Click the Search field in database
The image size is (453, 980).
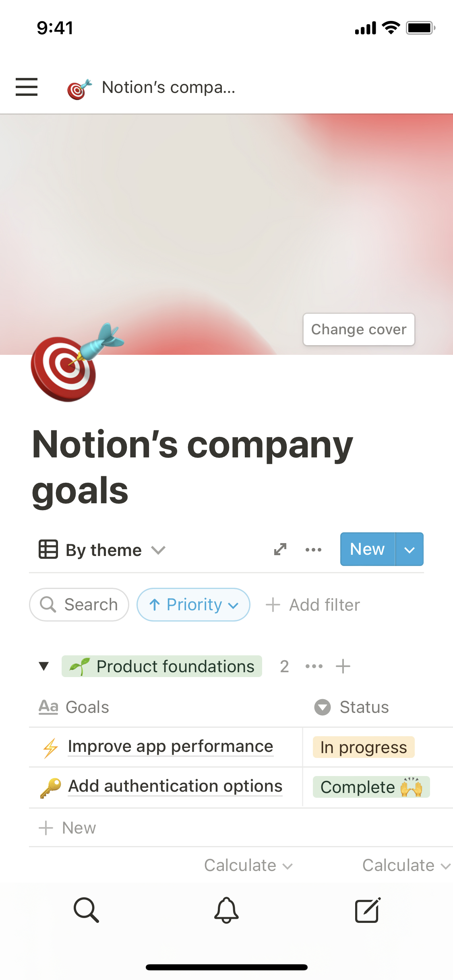79,605
